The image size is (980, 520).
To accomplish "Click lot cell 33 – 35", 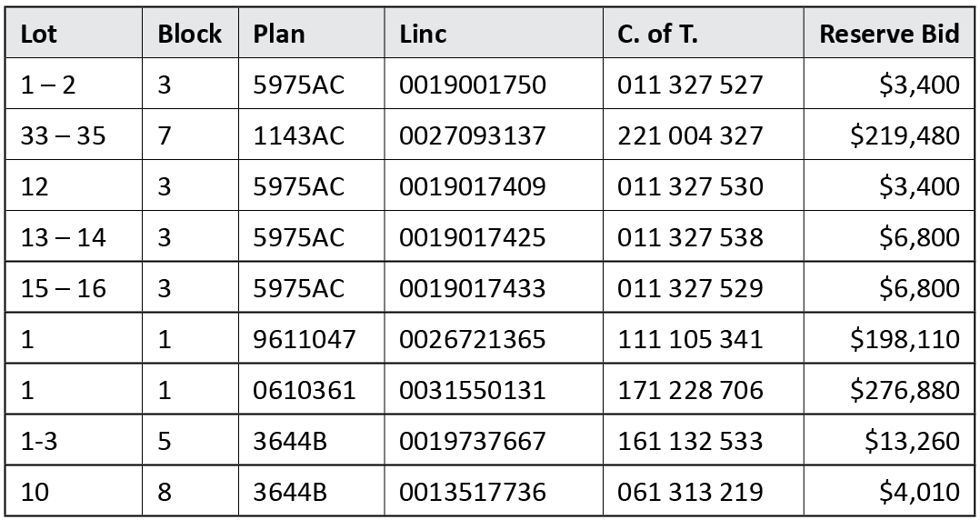I will [x=63, y=135].
